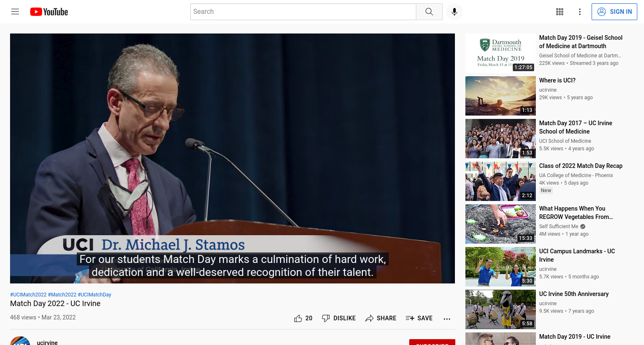644x345 pixels.
Task: Open the settings three-dot menu
Action: coord(580,12)
